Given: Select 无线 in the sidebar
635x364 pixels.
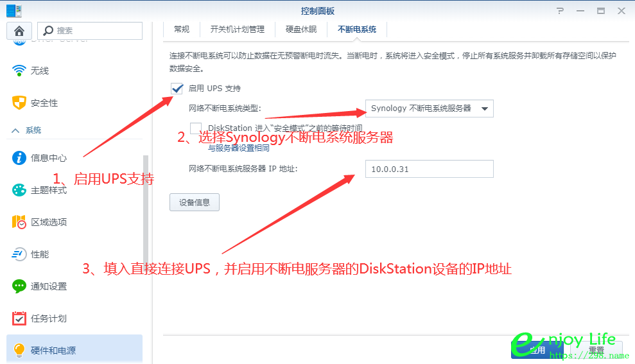Looking at the screenshot, I should point(40,71).
